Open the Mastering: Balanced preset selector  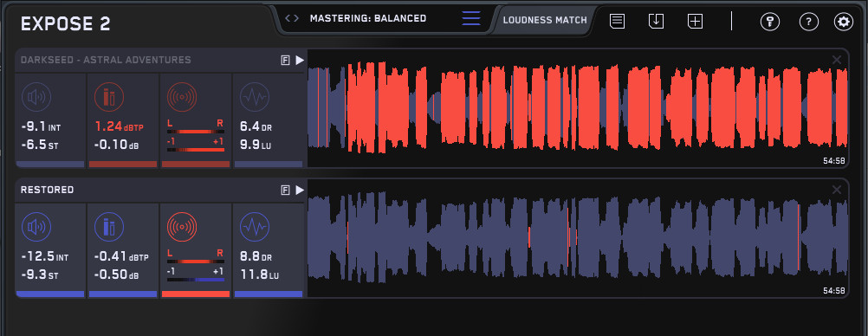[368, 18]
